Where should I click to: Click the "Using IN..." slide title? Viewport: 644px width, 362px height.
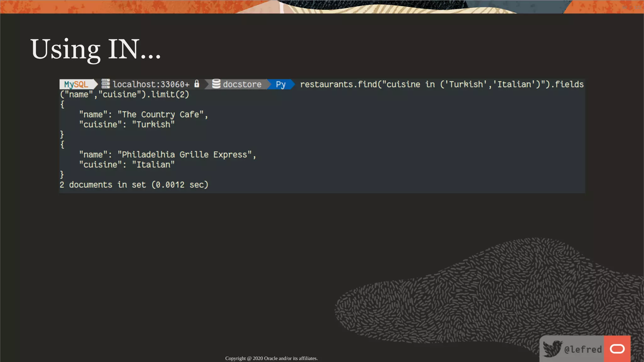tap(96, 49)
